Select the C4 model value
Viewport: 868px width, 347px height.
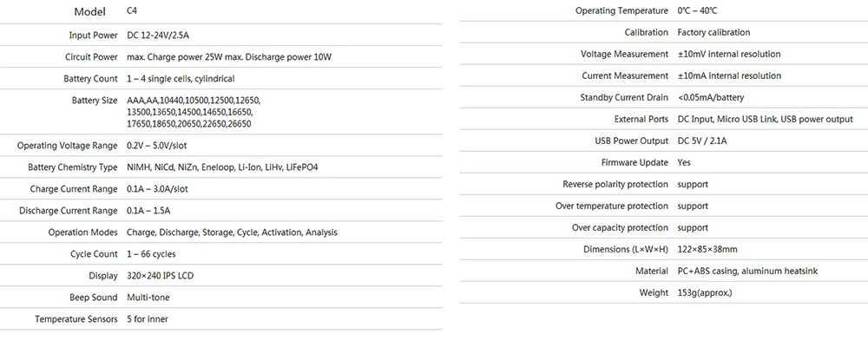(132, 11)
